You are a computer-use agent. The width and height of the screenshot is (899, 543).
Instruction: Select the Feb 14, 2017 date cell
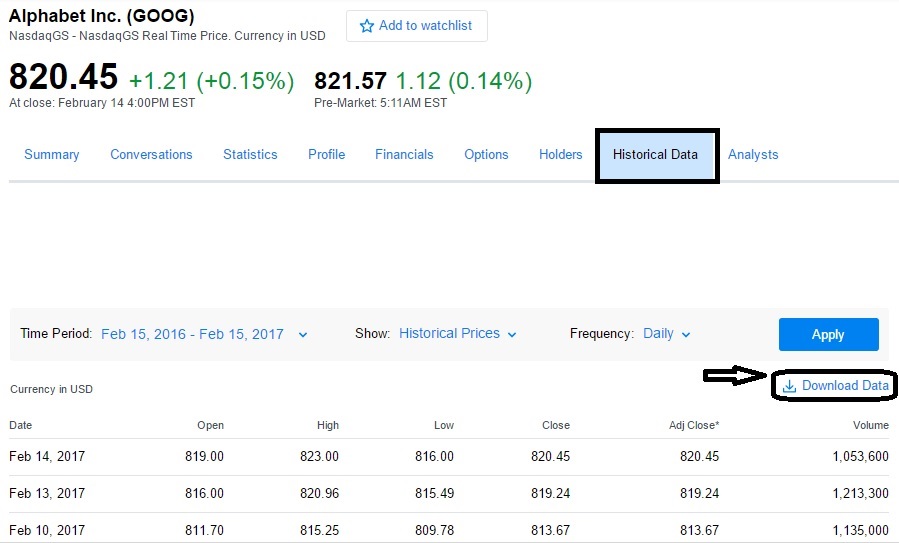47,456
